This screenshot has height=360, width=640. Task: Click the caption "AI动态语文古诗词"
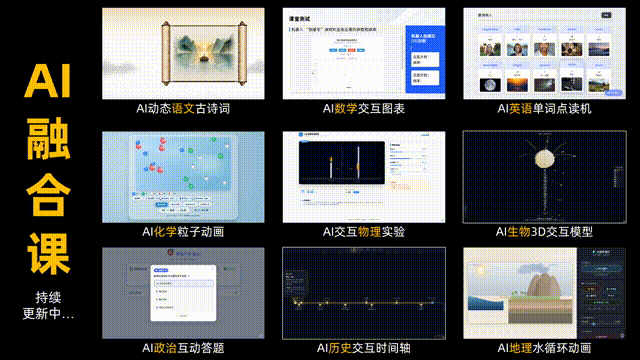tap(183, 109)
